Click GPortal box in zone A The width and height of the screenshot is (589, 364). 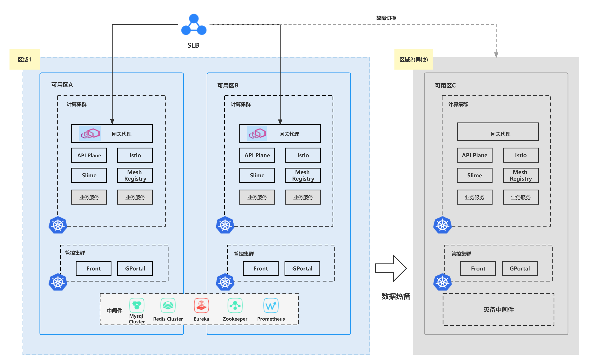point(135,268)
